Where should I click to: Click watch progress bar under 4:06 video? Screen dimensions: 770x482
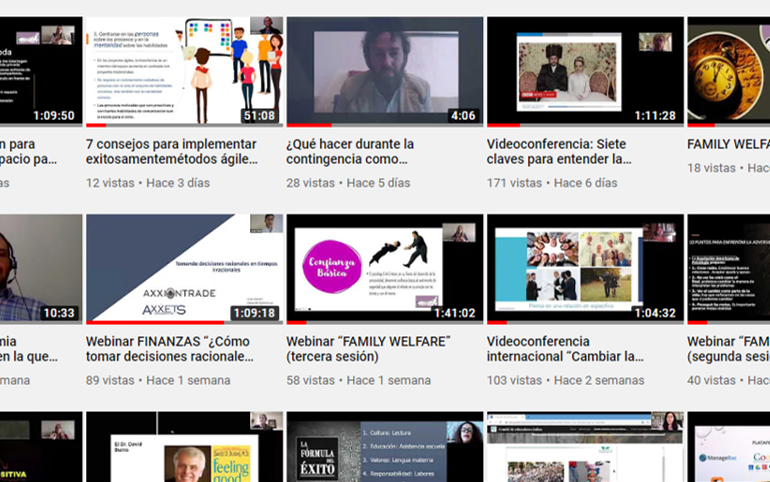[x=385, y=125]
